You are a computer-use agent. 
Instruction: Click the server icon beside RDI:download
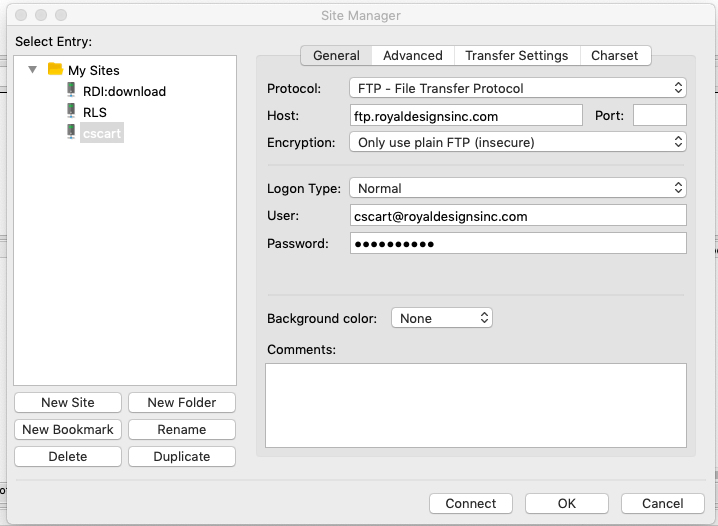tap(71, 89)
